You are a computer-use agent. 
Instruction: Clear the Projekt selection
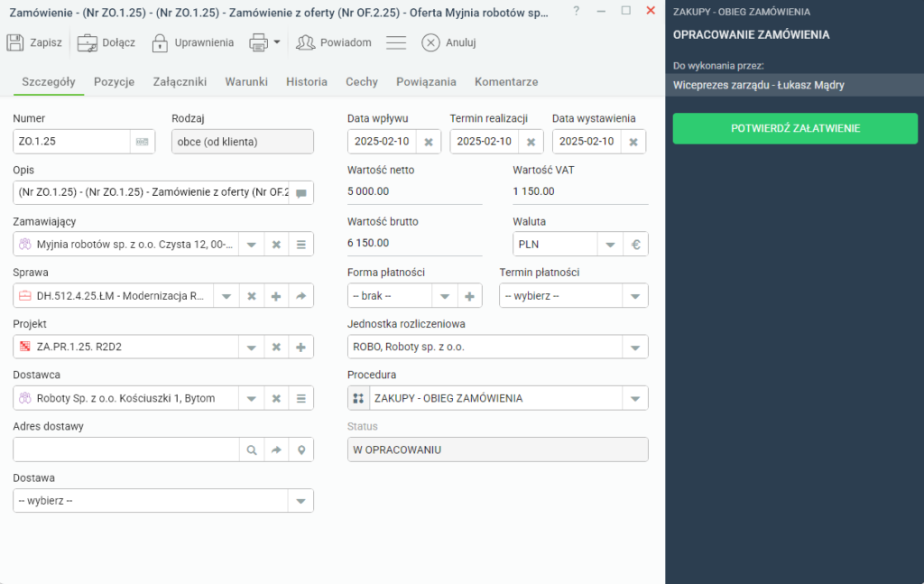click(x=276, y=348)
